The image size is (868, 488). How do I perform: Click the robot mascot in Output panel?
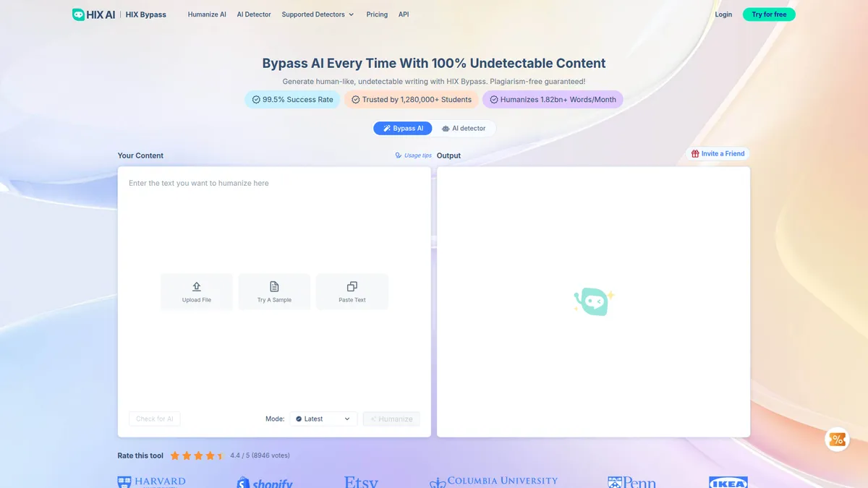pos(593,301)
